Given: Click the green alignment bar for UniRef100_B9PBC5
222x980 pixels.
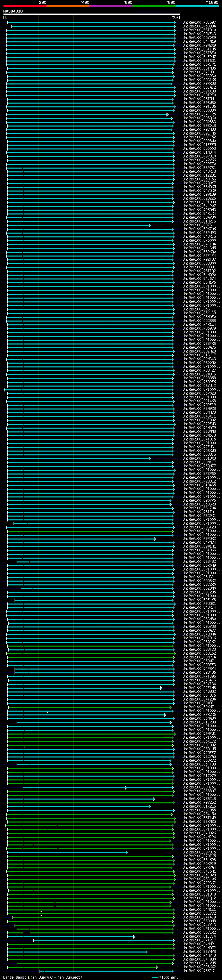Looking at the screenshot, I should (68, 852).
